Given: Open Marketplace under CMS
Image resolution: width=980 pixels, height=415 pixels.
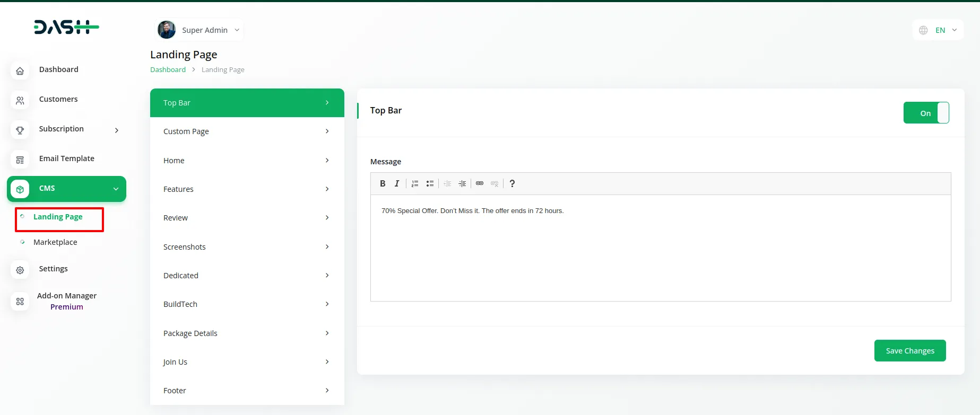Looking at the screenshot, I should pyautogui.click(x=55, y=242).
